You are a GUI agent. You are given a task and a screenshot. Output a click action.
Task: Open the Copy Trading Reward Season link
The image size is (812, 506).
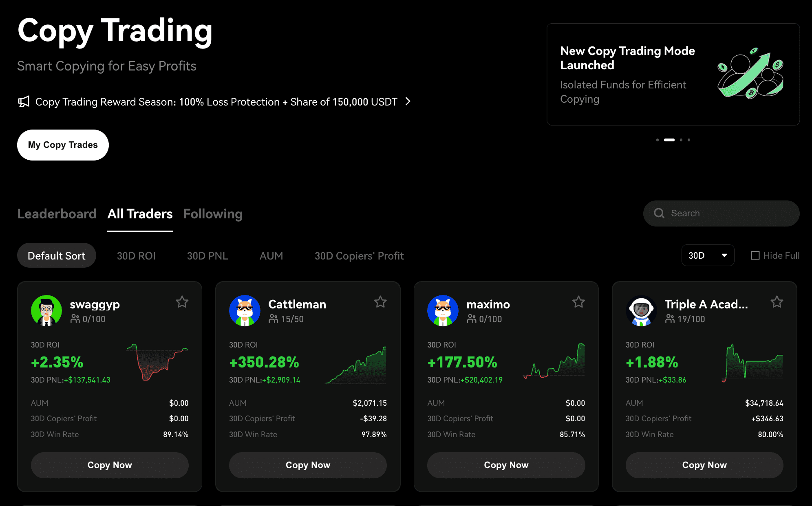pyautogui.click(x=216, y=101)
